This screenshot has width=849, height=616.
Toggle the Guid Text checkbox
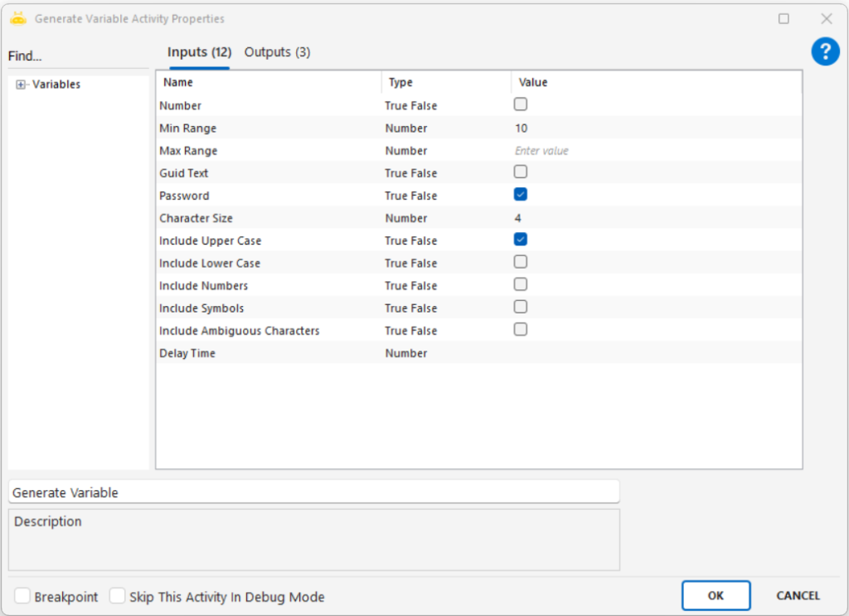(521, 172)
